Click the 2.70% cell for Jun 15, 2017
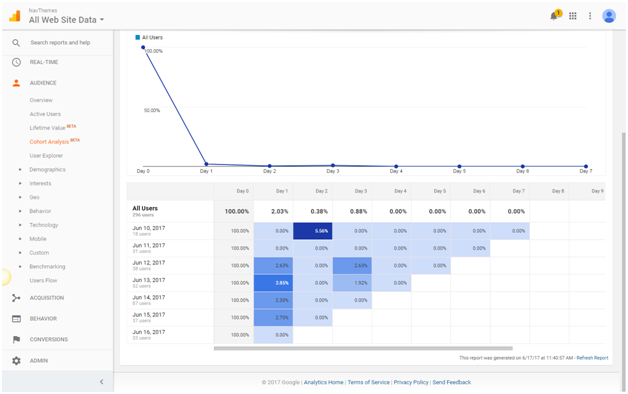The height and width of the screenshot is (394, 628). [x=273, y=318]
